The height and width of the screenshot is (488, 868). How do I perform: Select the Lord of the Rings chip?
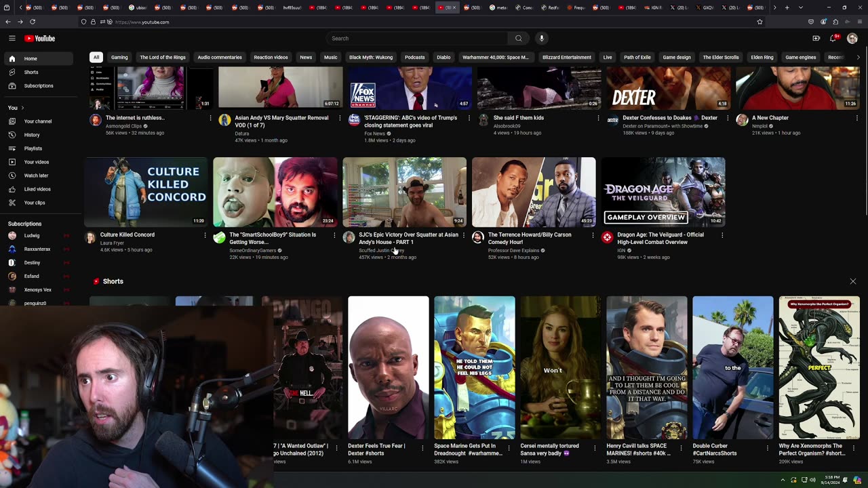[163, 58]
